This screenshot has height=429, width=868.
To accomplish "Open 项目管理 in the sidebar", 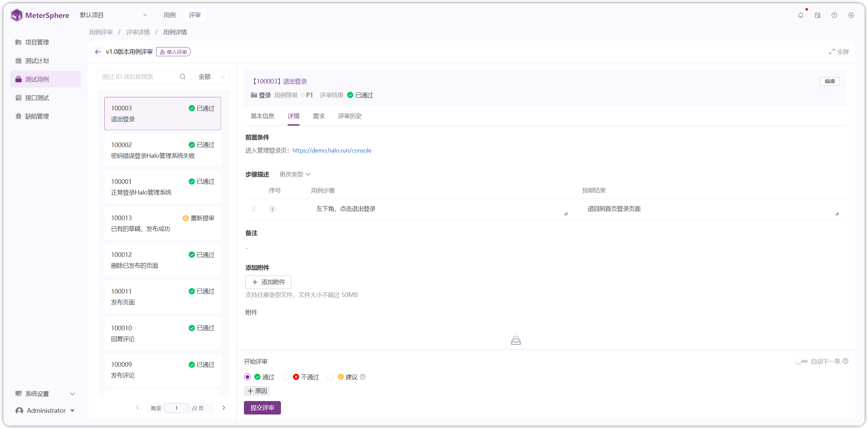I will click(45, 42).
